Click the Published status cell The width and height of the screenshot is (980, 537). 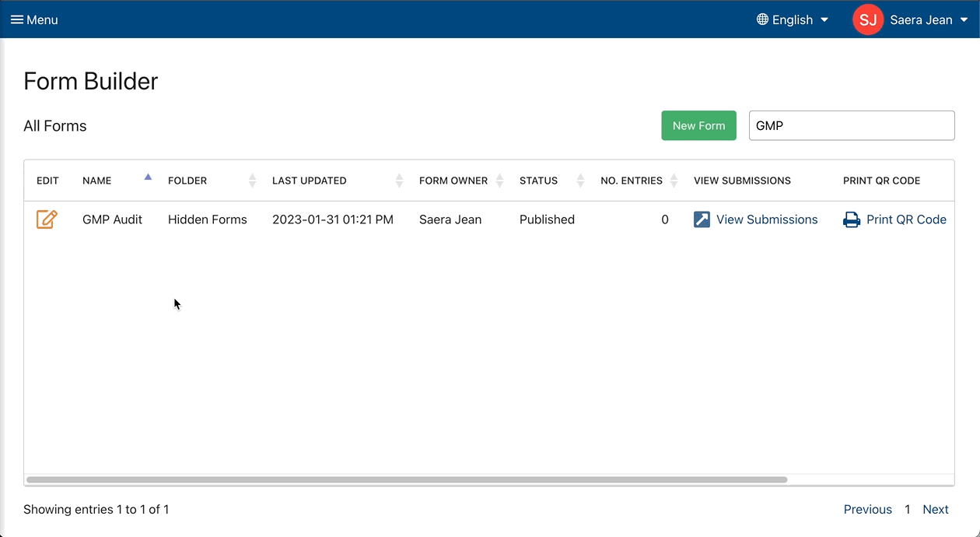[x=547, y=219]
